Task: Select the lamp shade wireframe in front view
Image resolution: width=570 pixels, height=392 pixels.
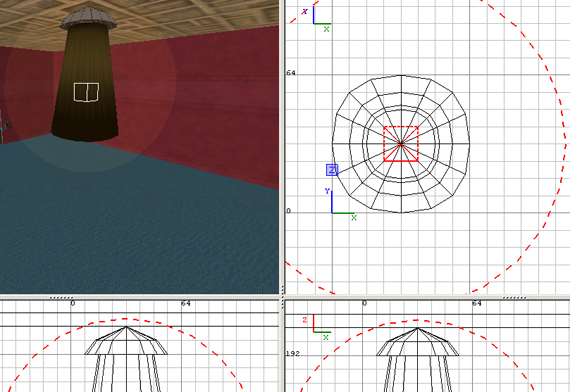Action: coord(126,340)
